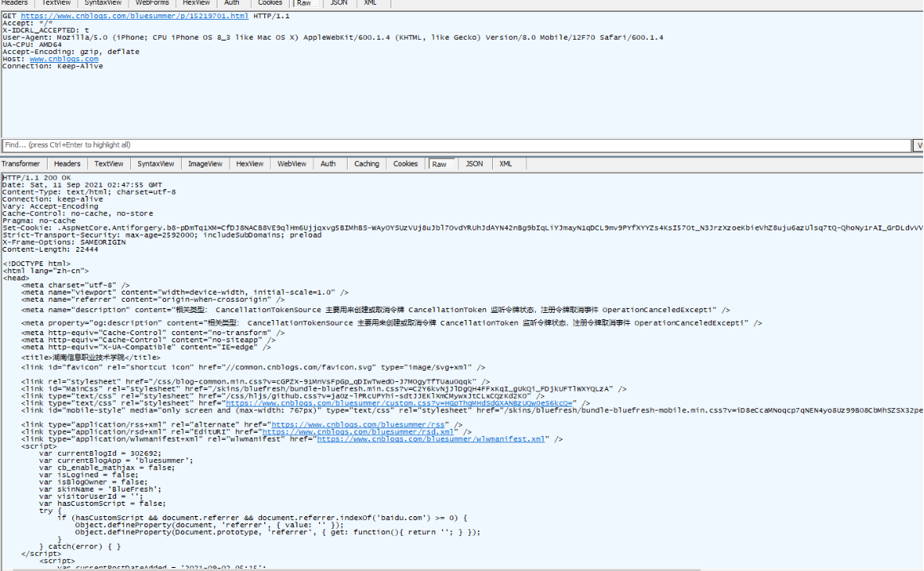
Task: Open request inspector's HexView tab
Action: (x=196, y=3)
